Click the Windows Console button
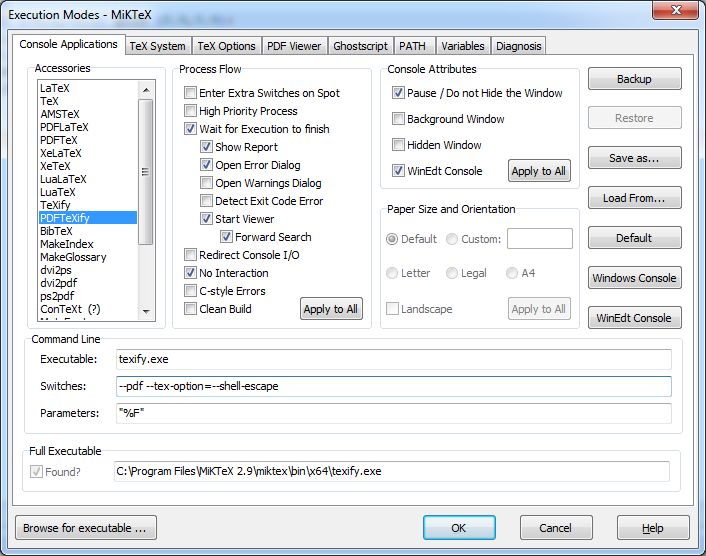Image resolution: width=706 pixels, height=556 pixels. point(634,278)
